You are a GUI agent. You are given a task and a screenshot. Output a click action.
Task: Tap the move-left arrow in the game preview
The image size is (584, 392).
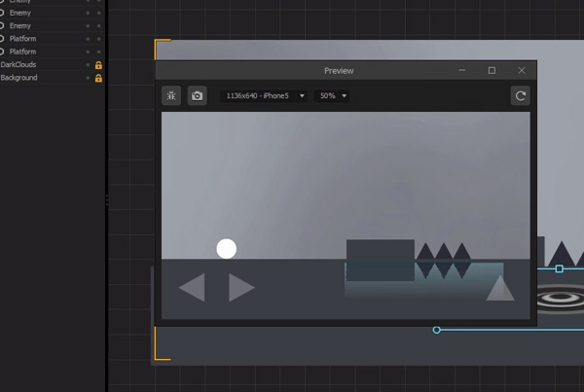(x=192, y=287)
